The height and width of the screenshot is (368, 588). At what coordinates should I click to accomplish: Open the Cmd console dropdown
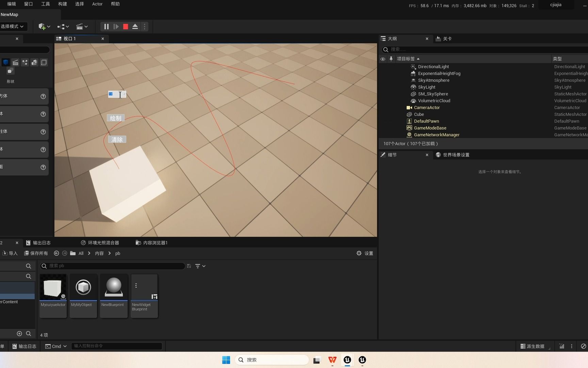click(56, 346)
